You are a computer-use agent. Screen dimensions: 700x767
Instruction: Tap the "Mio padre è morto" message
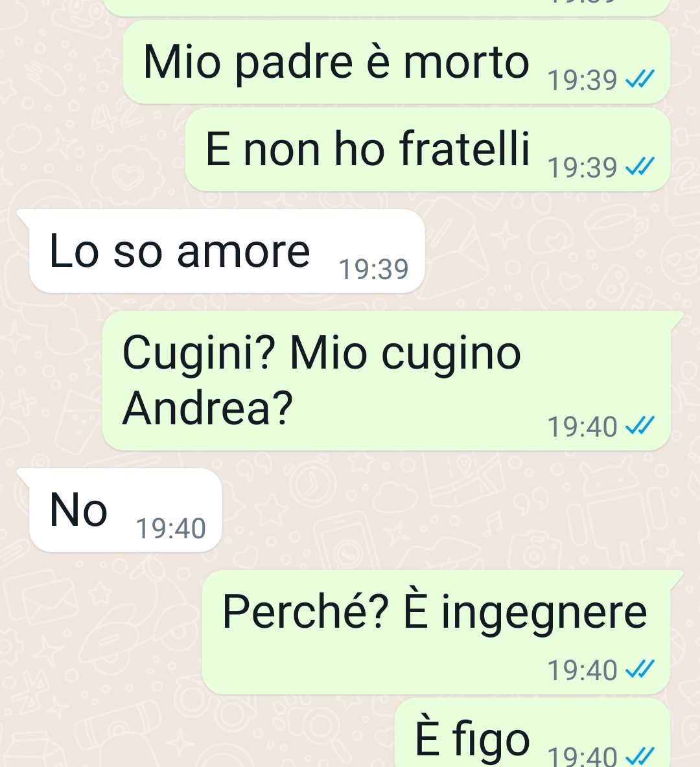click(396, 62)
